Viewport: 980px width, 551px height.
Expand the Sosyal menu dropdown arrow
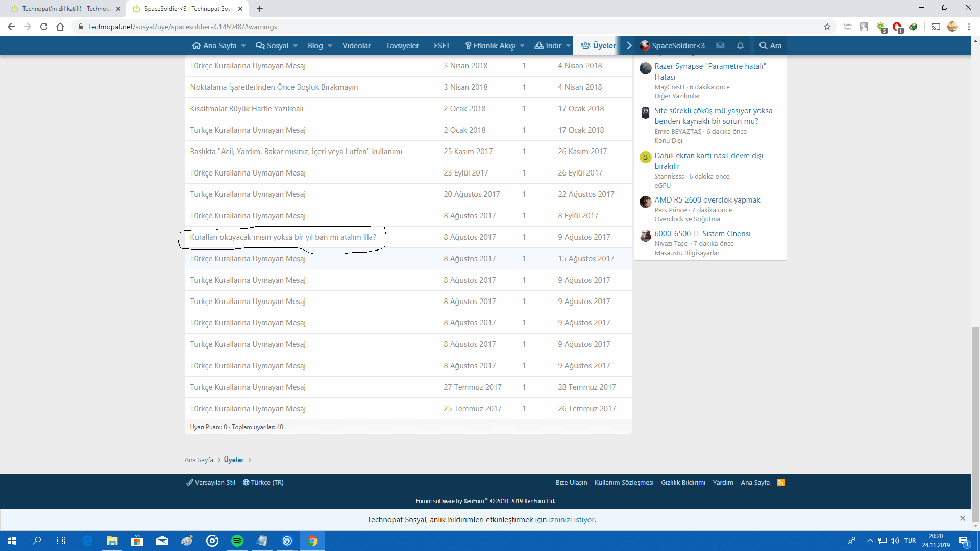point(296,46)
